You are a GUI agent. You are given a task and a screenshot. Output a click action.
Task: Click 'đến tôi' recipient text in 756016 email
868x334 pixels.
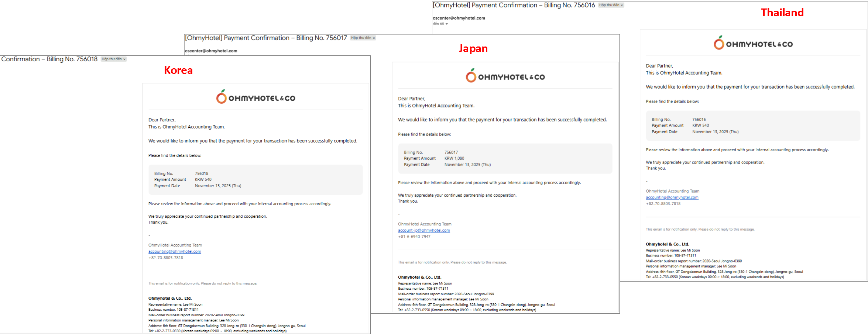point(438,24)
